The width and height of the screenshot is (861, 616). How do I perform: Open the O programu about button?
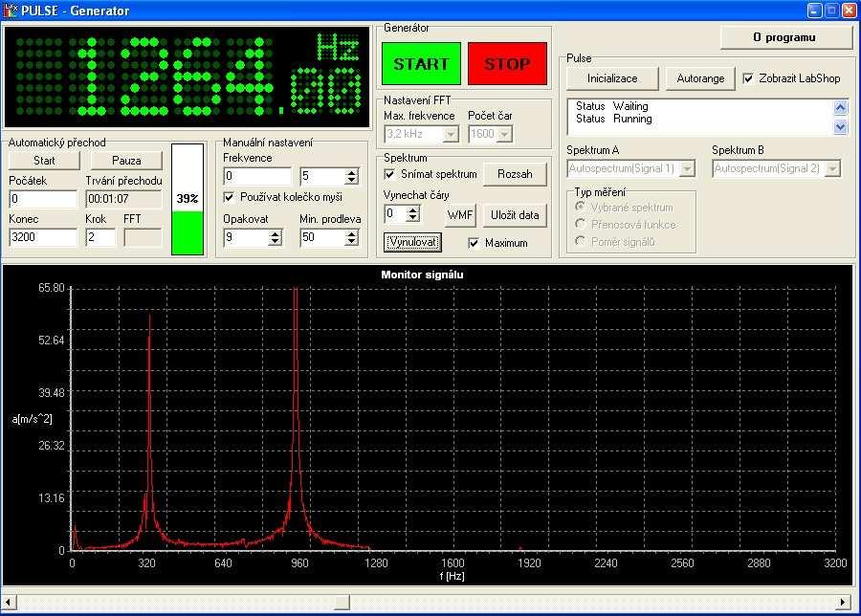pyautogui.click(x=784, y=37)
